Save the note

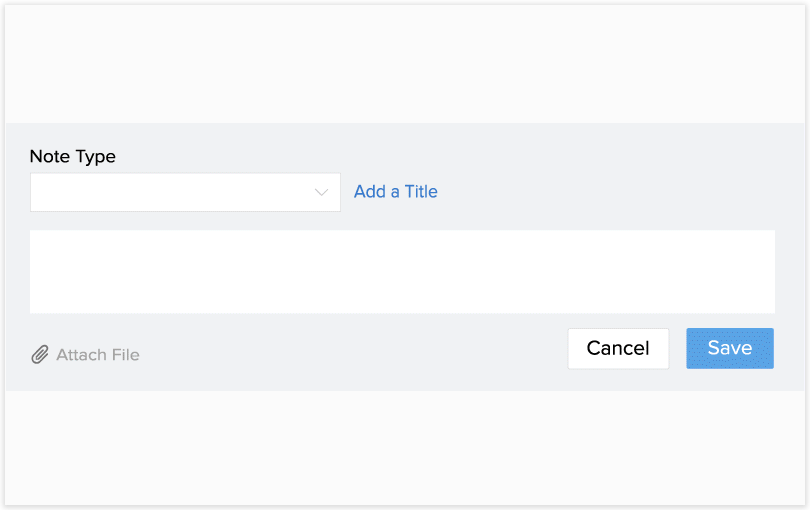point(729,348)
